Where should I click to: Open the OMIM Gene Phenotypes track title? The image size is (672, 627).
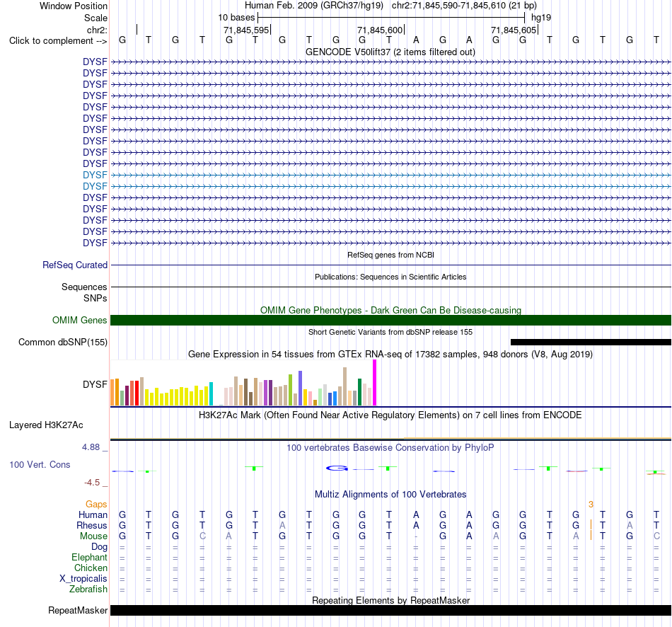point(390,310)
